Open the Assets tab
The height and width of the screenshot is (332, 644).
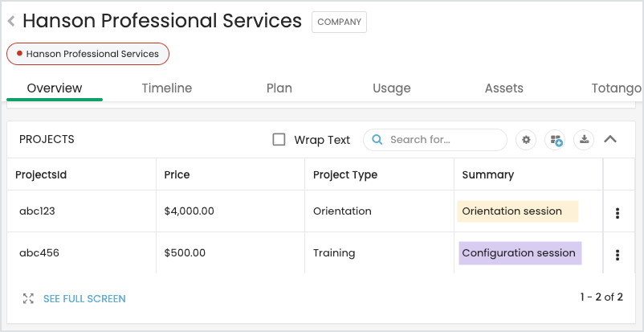(504, 88)
